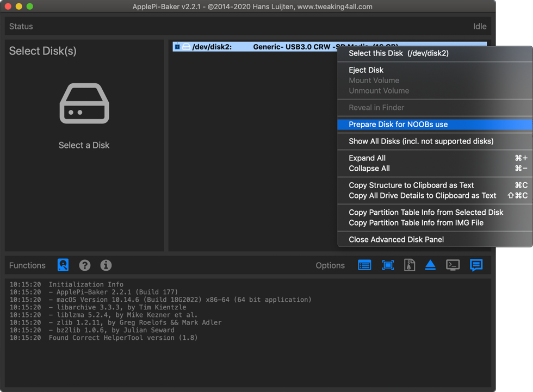Toggle the log message option icon
533x392 pixels.
pos(476,265)
